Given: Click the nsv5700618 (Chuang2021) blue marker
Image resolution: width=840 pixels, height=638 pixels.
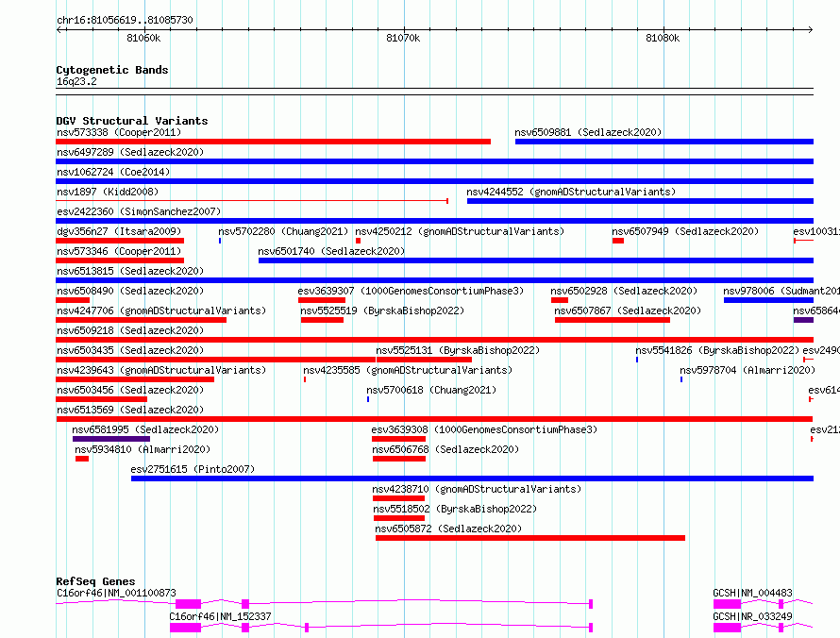Looking at the screenshot, I should (368, 399).
